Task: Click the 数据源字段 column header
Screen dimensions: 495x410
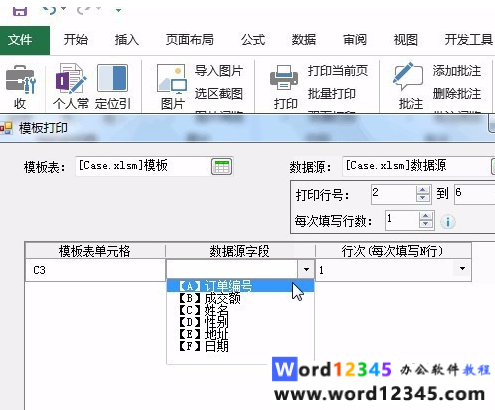Action: click(240, 251)
